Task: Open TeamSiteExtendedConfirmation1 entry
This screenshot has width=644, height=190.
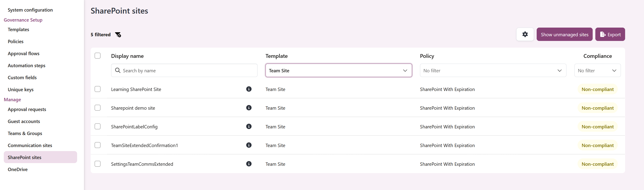Action: coord(144,146)
